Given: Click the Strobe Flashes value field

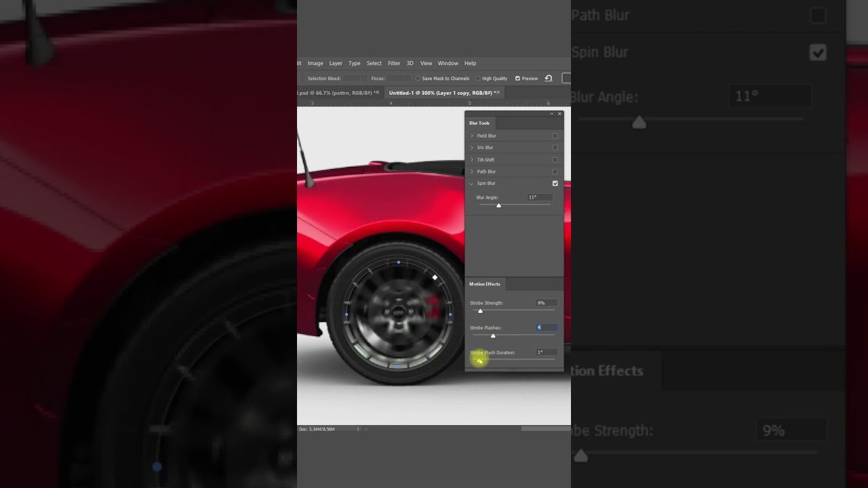Looking at the screenshot, I should click(547, 327).
